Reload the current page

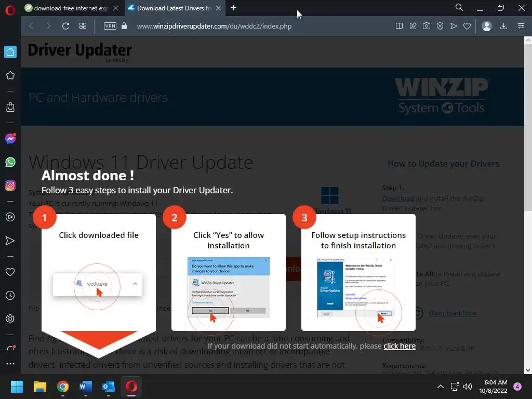[x=66, y=26]
